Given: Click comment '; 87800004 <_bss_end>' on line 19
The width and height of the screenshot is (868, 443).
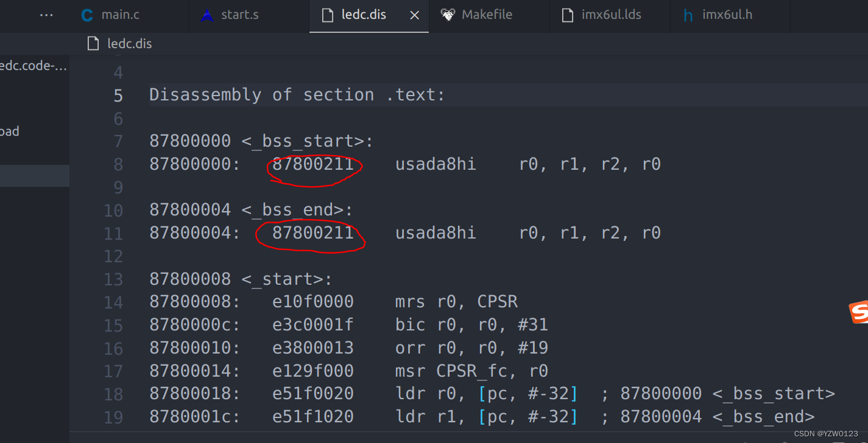Looking at the screenshot, I should click(x=707, y=417).
